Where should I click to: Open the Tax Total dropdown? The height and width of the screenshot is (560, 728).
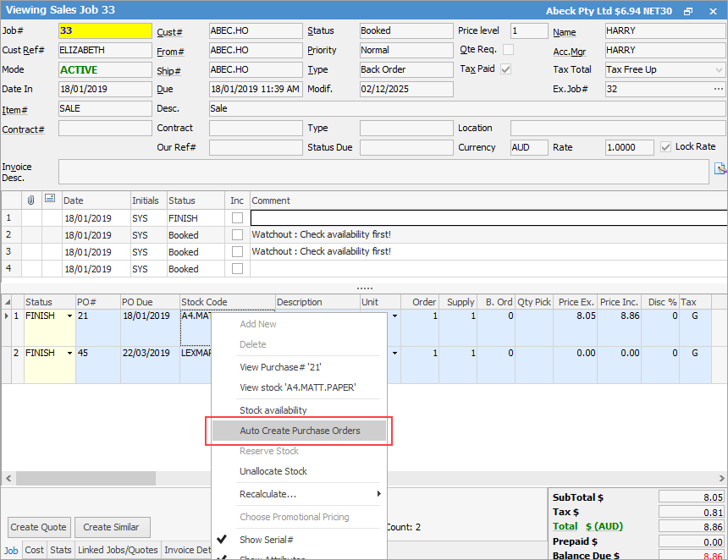(719, 69)
